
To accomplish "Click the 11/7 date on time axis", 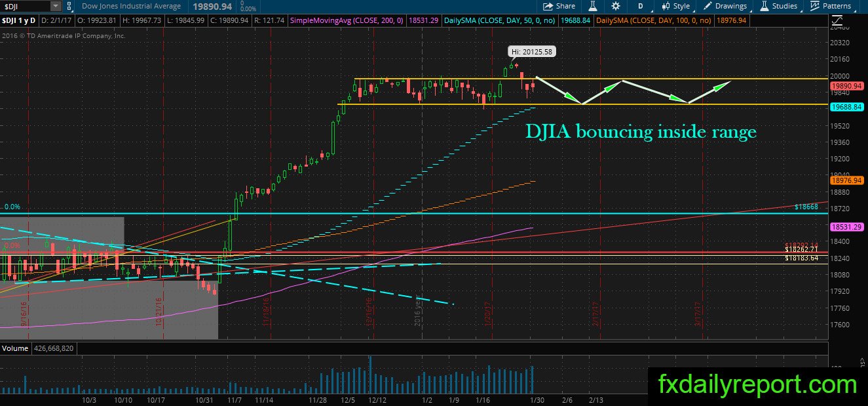I will click(x=235, y=399).
